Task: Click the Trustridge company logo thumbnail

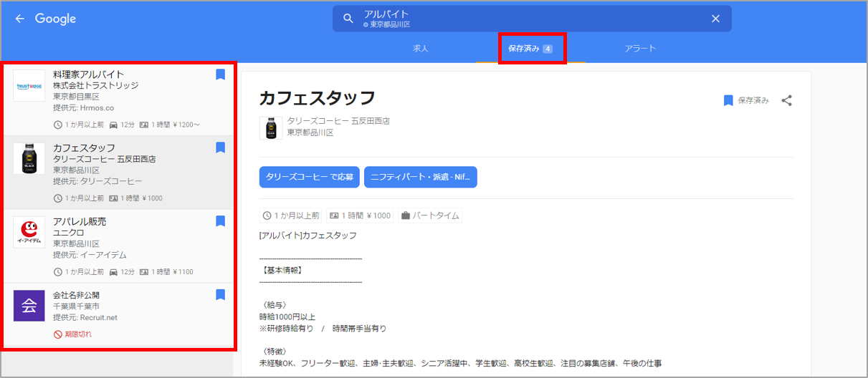Action: (x=29, y=85)
